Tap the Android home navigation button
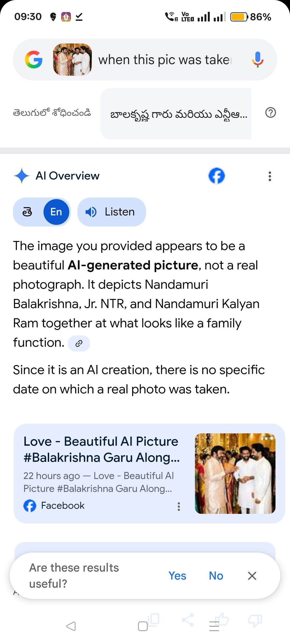 click(x=143, y=626)
